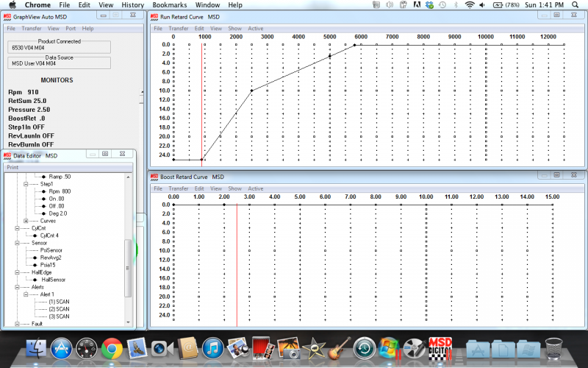This screenshot has width=588, height=368.
Task: Collapse the Step1 tree node
Action: (26, 184)
